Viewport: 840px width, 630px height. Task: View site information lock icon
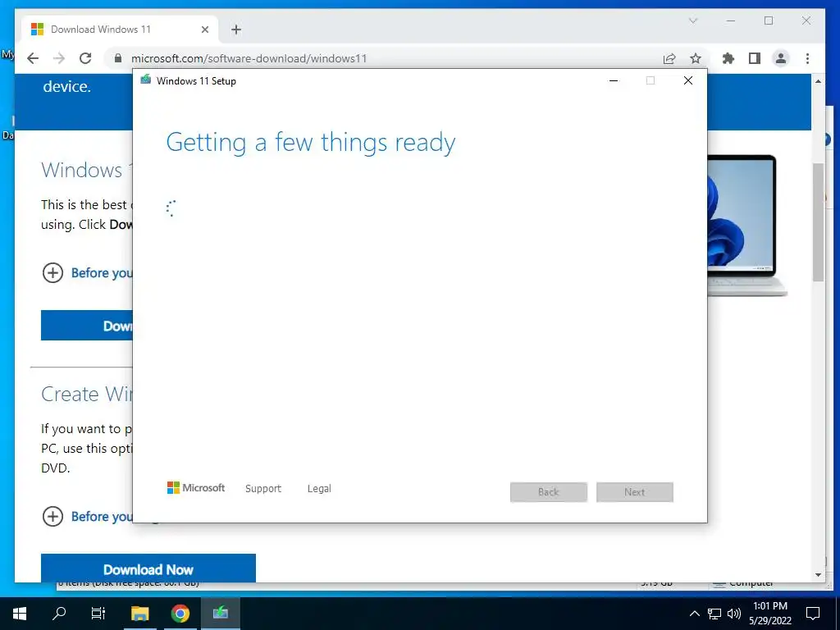click(x=118, y=58)
